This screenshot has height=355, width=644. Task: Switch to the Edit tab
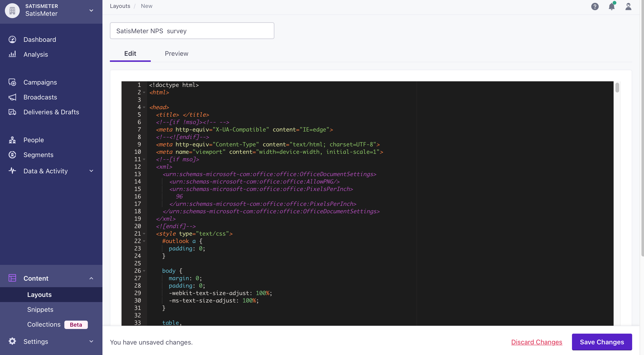click(130, 53)
